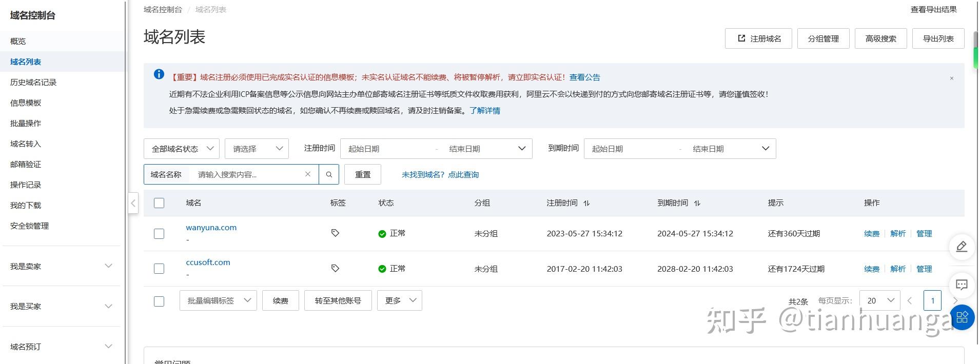Select 安全锁管理 in the sidebar

30,226
